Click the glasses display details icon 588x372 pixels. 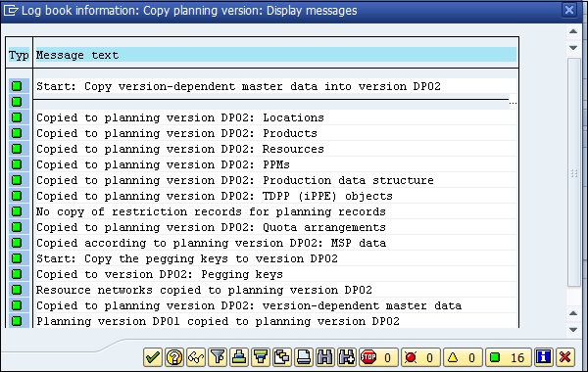coord(196,357)
